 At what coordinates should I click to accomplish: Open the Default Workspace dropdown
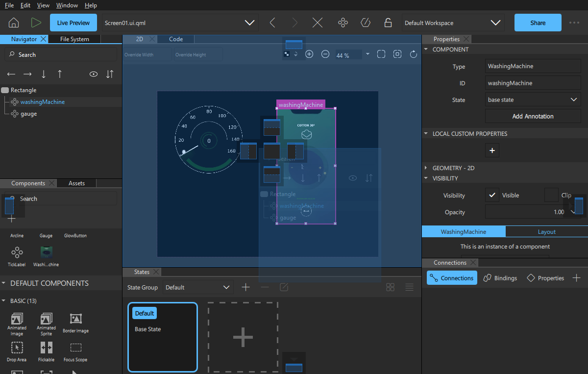(453, 23)
